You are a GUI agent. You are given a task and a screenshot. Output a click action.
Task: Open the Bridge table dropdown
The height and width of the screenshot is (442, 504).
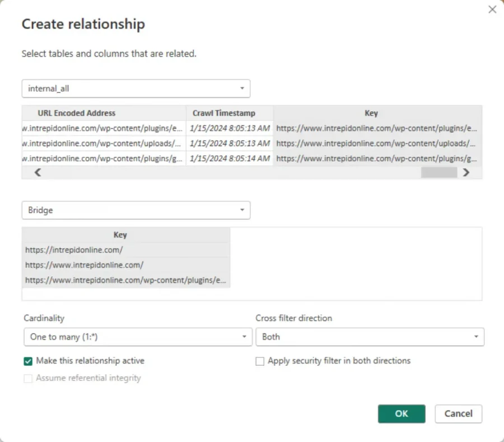pyautogui.click(x=136, y=210)
